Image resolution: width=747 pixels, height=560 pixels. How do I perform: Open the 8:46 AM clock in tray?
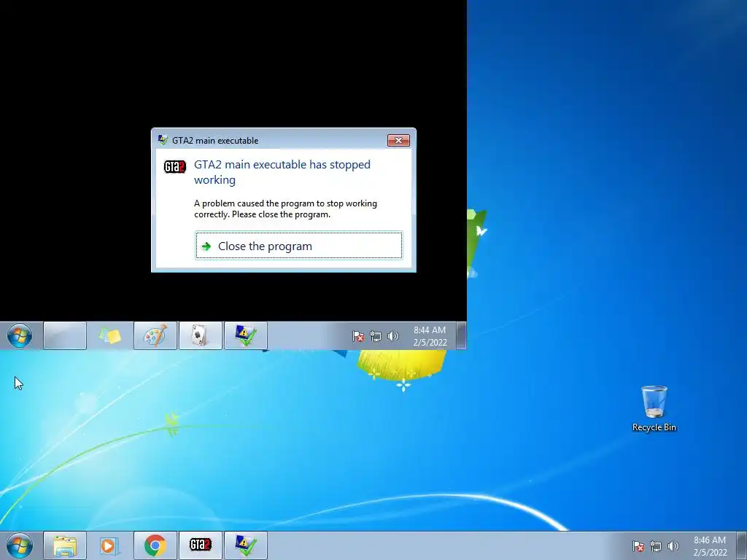[x=710, y=546]
